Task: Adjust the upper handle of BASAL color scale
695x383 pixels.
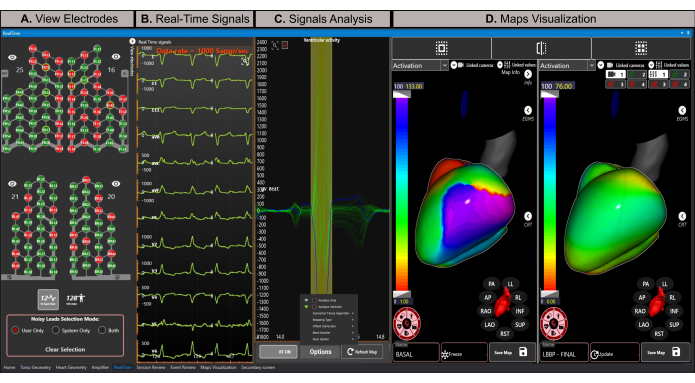Action: tap(402, 94)
